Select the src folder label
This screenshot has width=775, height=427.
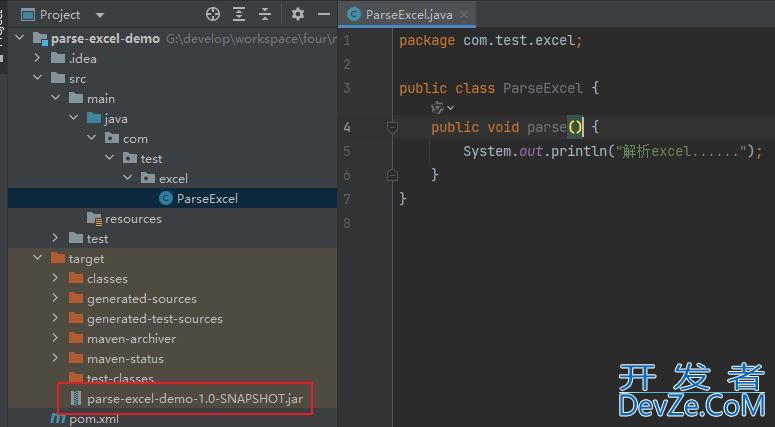click(x=77, y=79)
